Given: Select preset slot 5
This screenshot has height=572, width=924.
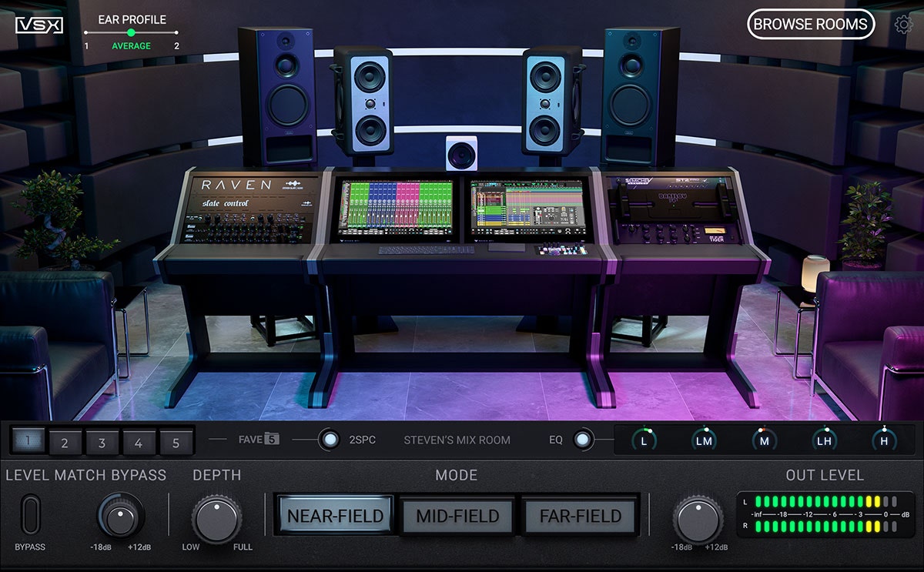Looking at the screenshot, I should point(176,442).
